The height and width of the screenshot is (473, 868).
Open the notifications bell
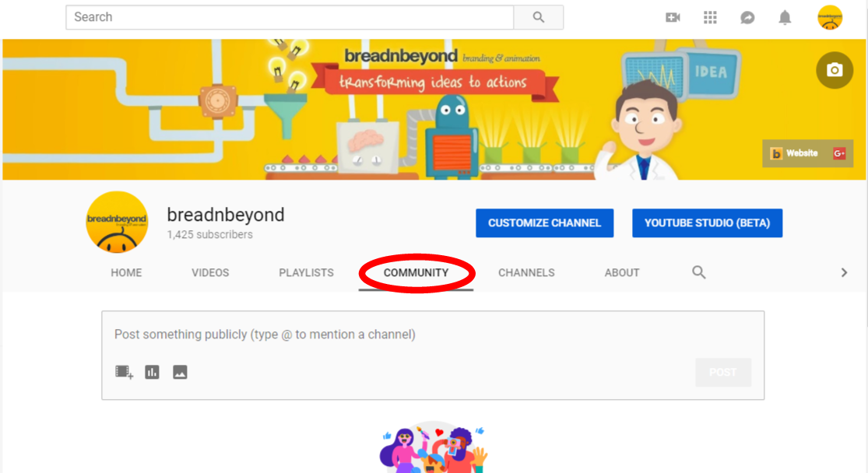(785, 18)
